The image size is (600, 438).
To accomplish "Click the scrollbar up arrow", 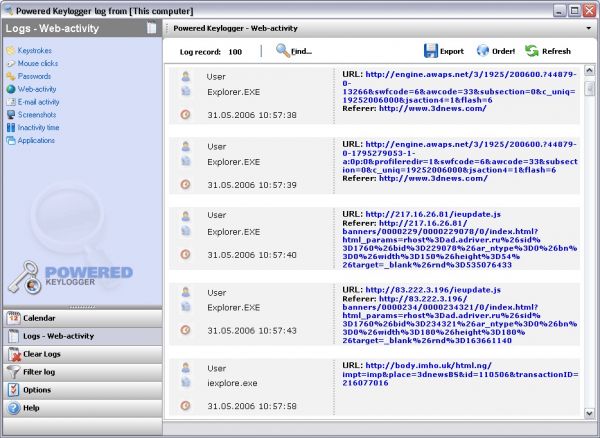I will point(589,70).
